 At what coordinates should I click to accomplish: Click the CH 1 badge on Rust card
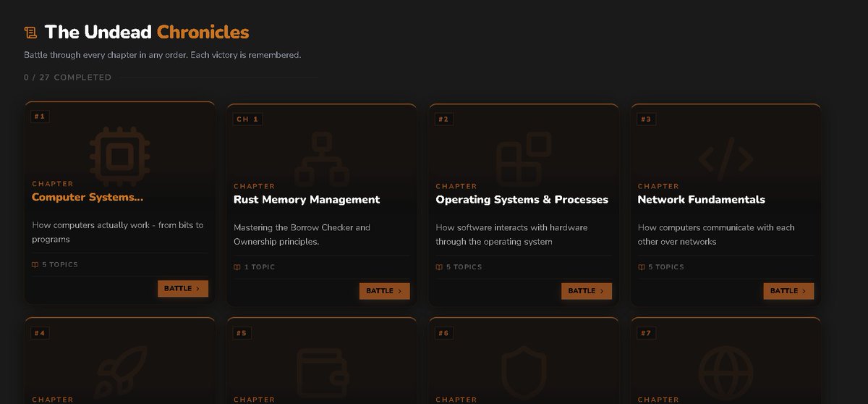(x=247, y=119)
